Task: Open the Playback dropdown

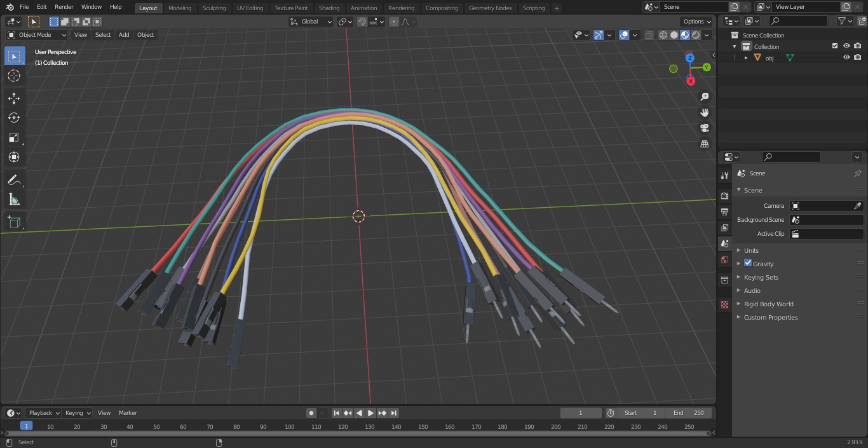Action: point(44,413)
